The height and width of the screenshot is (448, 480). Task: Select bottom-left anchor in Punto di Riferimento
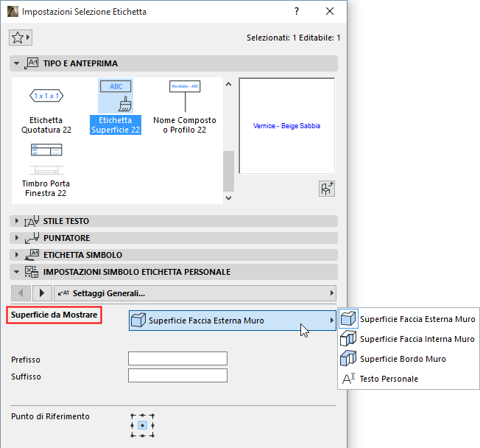pos(133,435)
